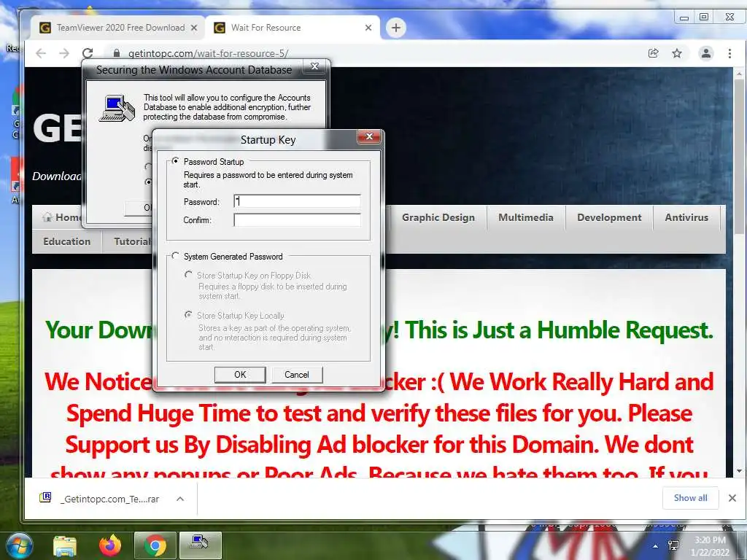Expand the download item chevron menu
The image size is (747, 560).
pos(180,499)
